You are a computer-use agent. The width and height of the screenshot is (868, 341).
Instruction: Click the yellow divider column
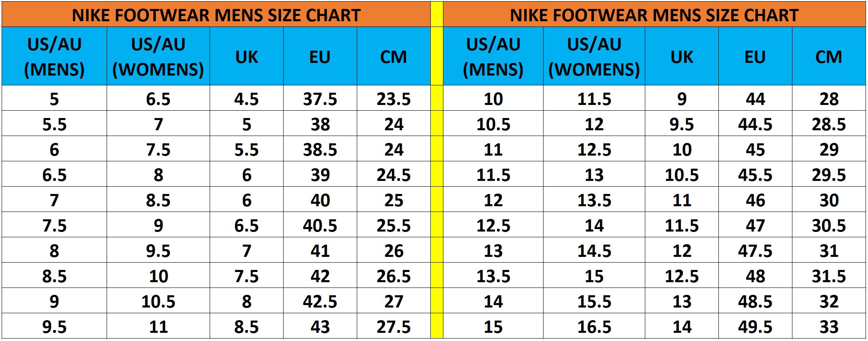pos(437,170)
